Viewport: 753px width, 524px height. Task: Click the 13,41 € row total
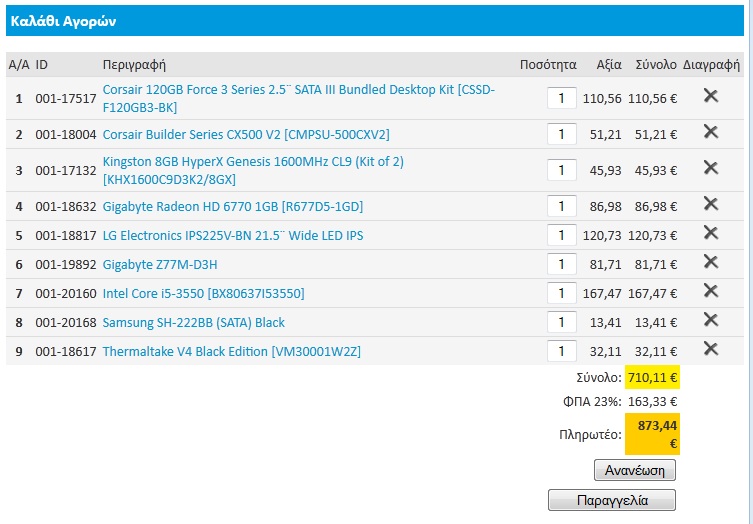[x=656, y=322]
